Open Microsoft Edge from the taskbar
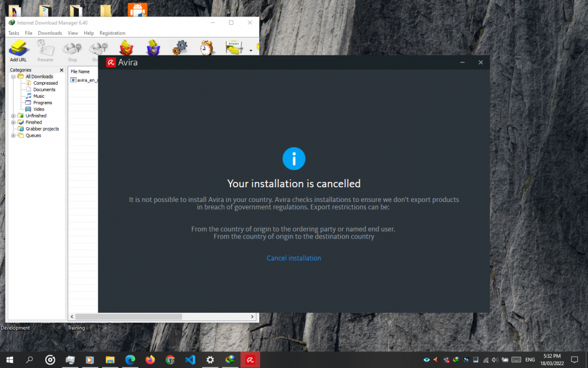The image size is (588, 368). pyautogui.click(x=130, y=360)
